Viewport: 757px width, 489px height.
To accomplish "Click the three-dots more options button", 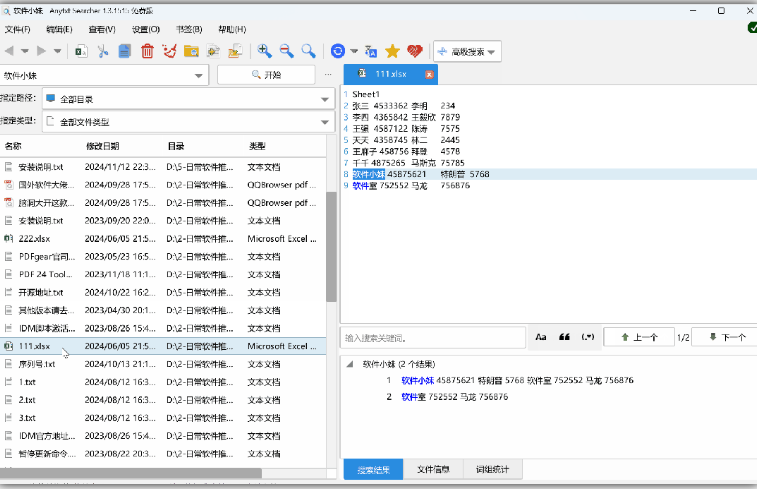I will coord(328,75).
